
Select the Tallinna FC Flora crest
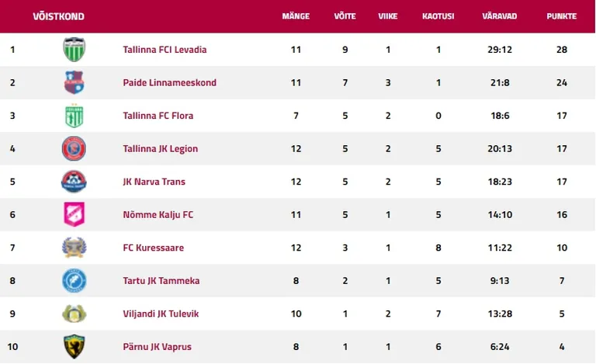click(x=74, y=116)
